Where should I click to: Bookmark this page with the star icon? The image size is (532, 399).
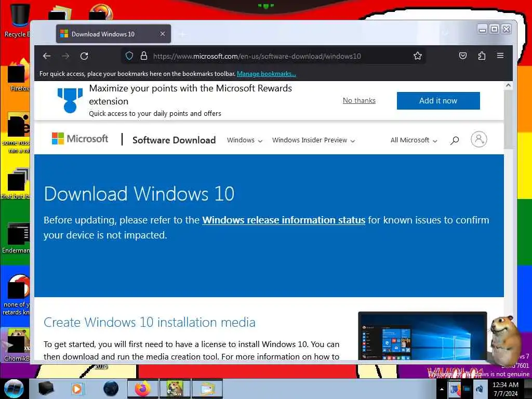[x=418, y=56]
